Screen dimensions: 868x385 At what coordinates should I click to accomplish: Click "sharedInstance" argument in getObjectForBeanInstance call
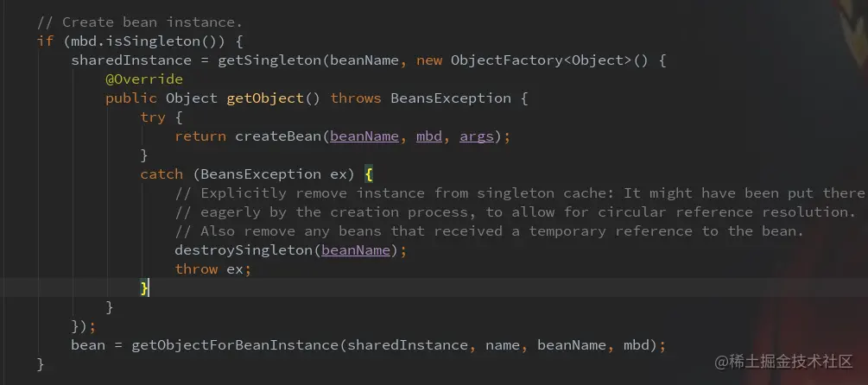click(x=408, y=345)
